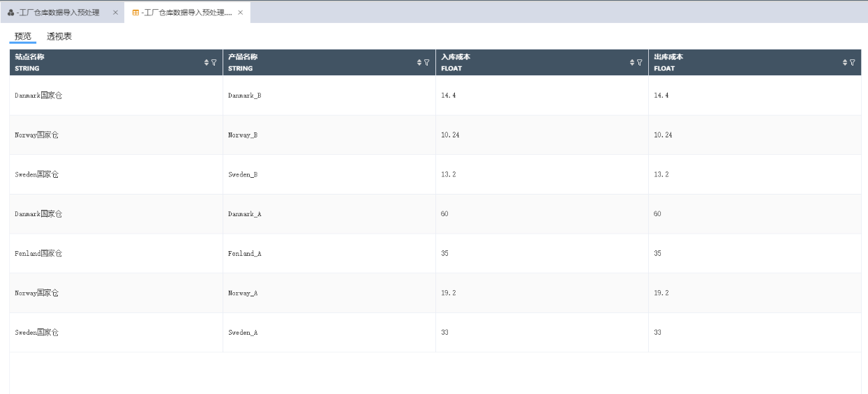
Task: Click the table icon on active tab
Action: coord(135,13)
